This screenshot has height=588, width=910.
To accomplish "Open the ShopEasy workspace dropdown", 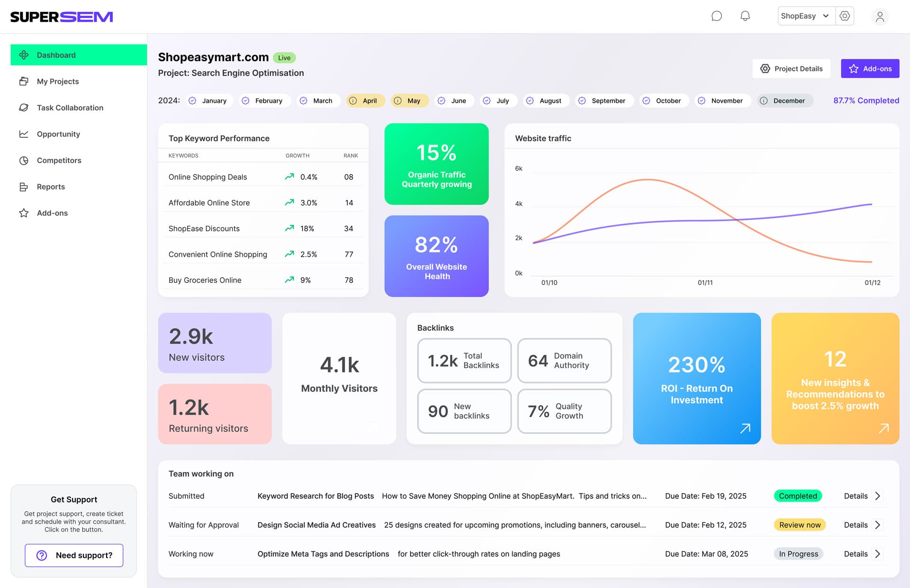I will (805, 16).
